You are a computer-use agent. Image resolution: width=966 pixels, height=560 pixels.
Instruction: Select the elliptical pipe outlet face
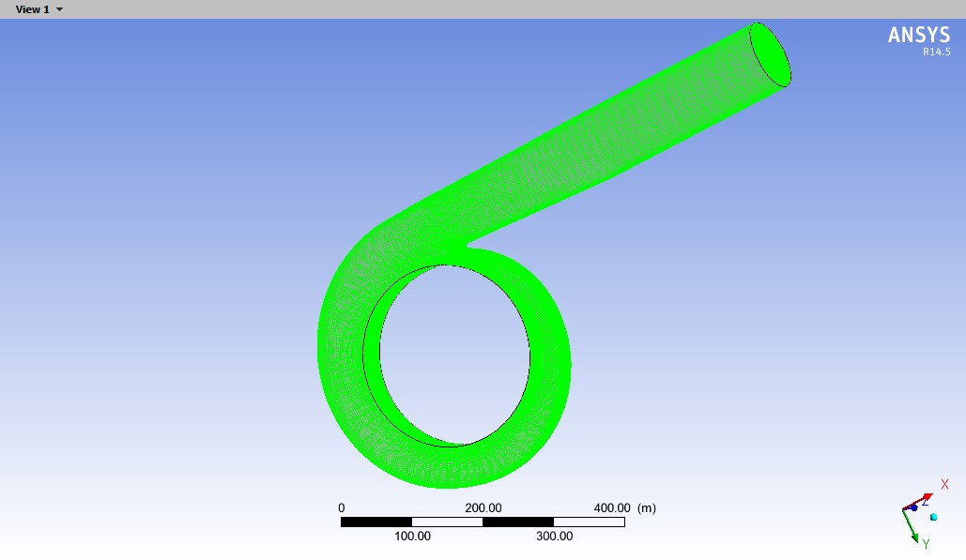click(x=770, y=55)
